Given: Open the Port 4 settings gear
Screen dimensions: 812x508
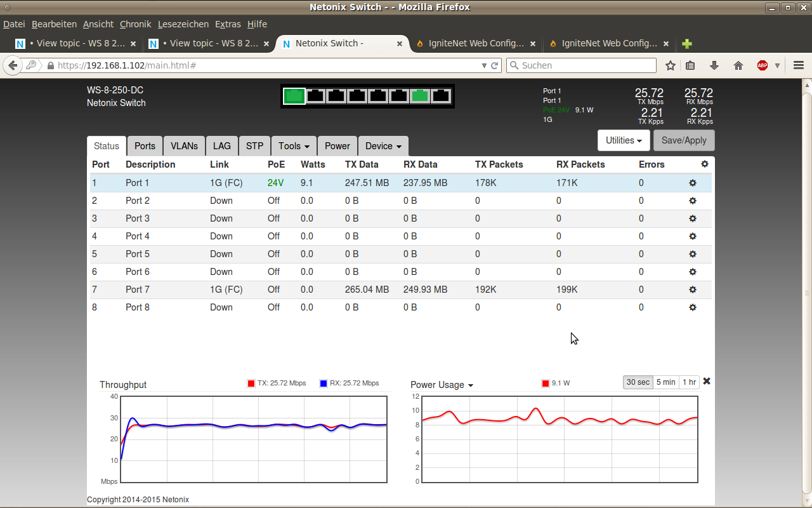Looking at the screenshot, I should tap(693, 236).
